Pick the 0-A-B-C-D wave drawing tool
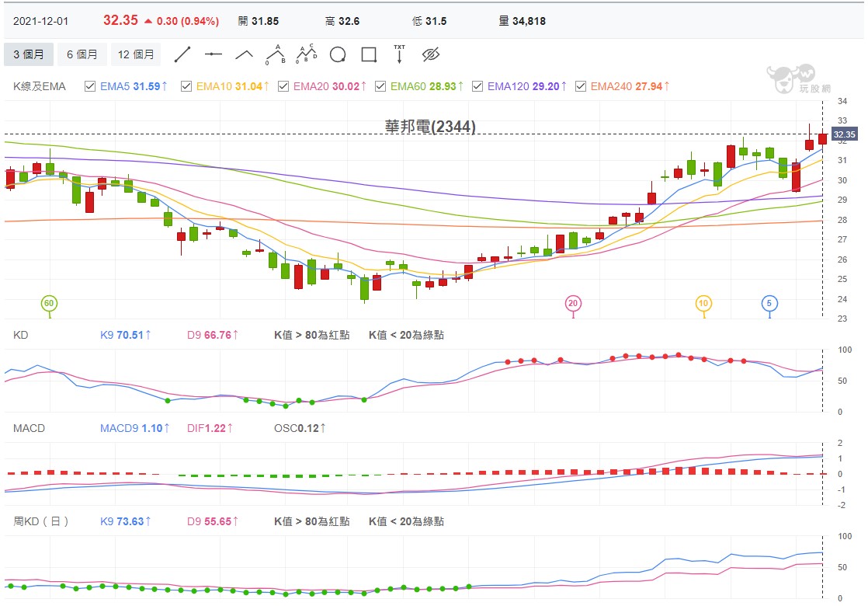 point(306,54)
